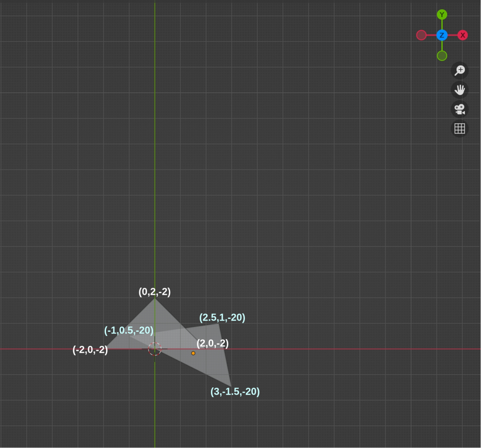Click the vertex label (0,2,-2)
This screenshot has height=448, width=481.
coord(154,292)
